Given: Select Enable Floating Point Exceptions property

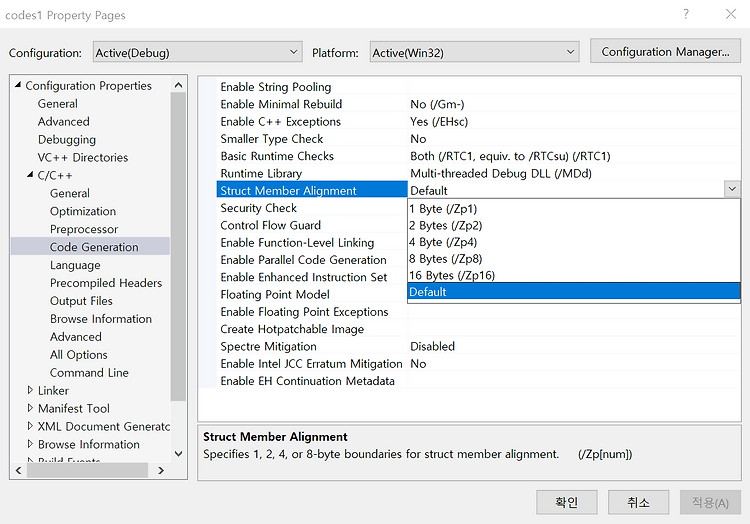Looking at the screenshot, I should (x=304, y=312).
